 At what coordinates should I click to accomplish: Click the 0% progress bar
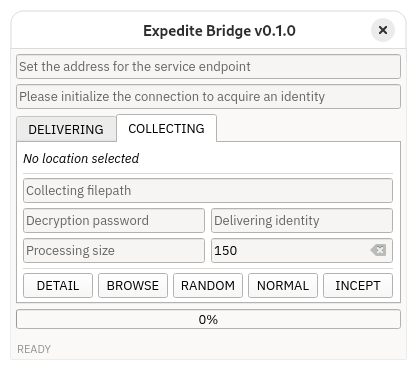coord(208,319)
